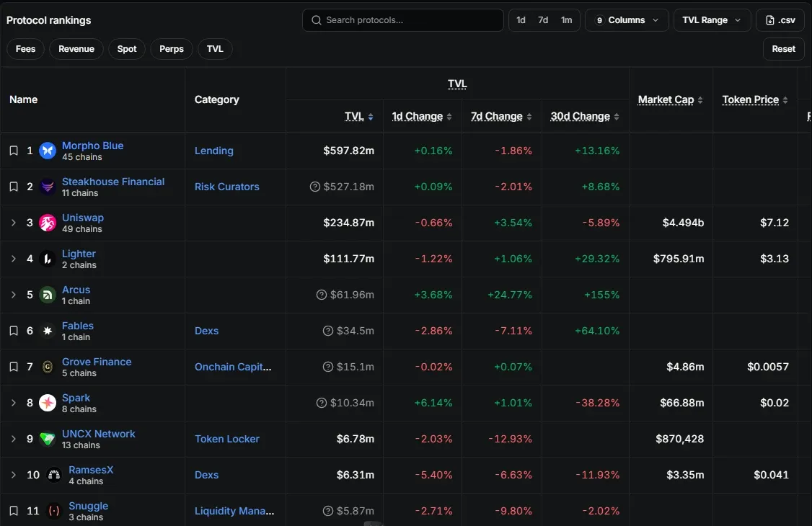The width and height of the screenshot is (812, 526).
Task: Expand the RamsesX row
Action: coord(14,475)
